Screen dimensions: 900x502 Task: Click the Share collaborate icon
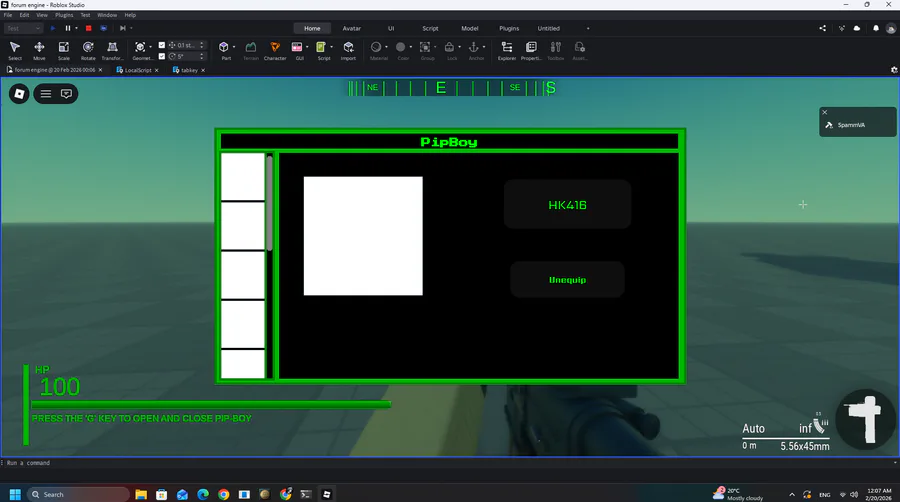[823, 28]
